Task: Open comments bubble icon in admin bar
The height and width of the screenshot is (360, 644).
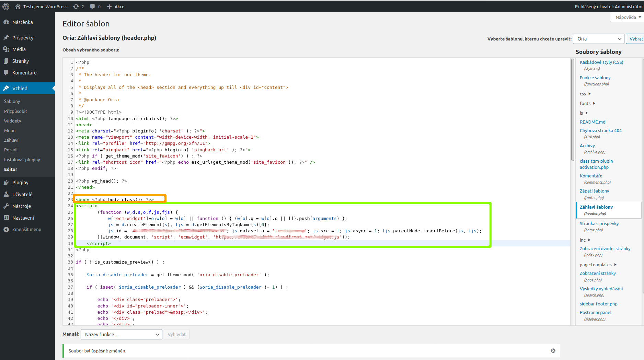Action: pyautogui.click(x=92, y=7)
